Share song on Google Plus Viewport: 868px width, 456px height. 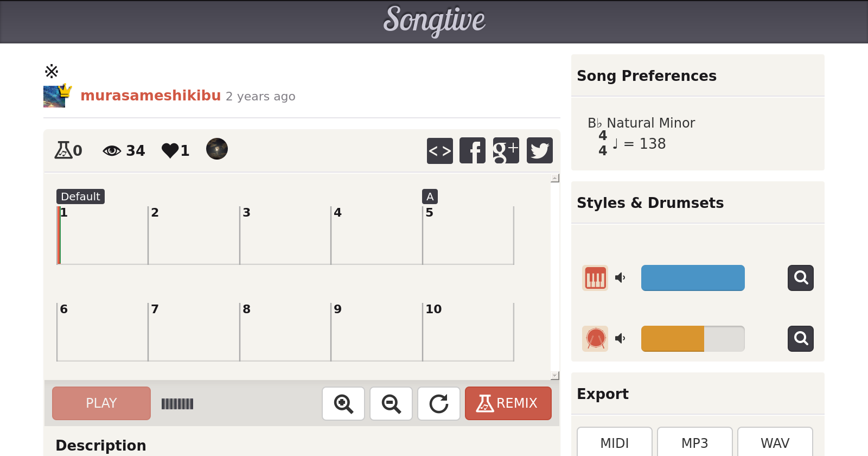click(x=506, y=150)
